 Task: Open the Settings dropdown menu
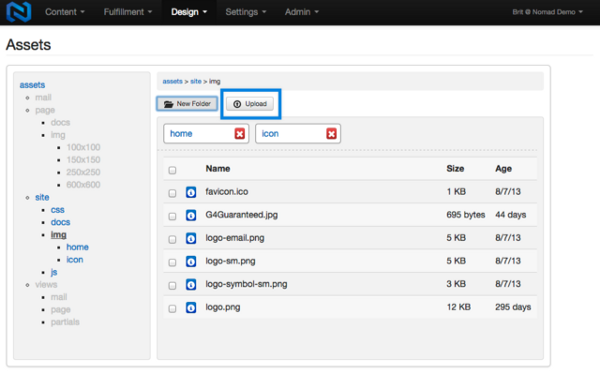pos(246,12)
